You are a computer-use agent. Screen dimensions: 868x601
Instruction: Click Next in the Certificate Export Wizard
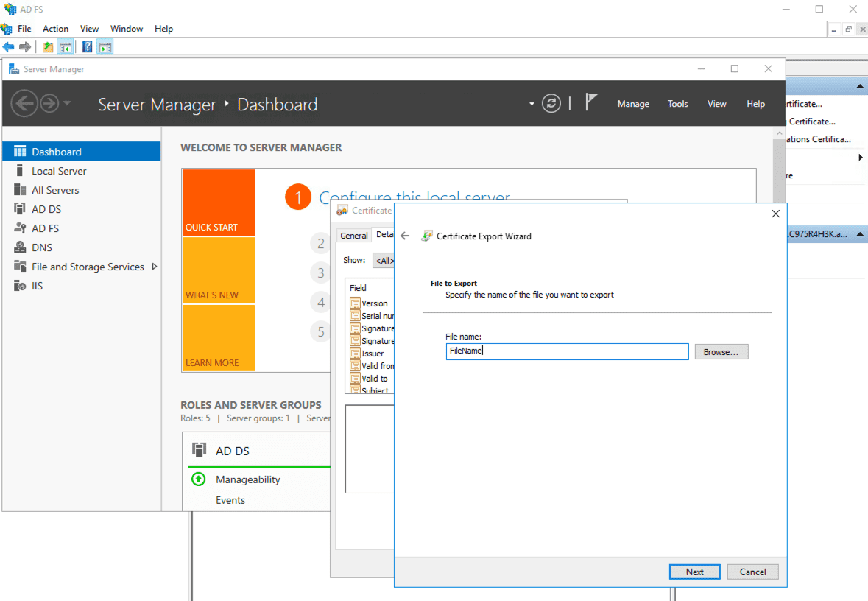[x=694, y=572]
